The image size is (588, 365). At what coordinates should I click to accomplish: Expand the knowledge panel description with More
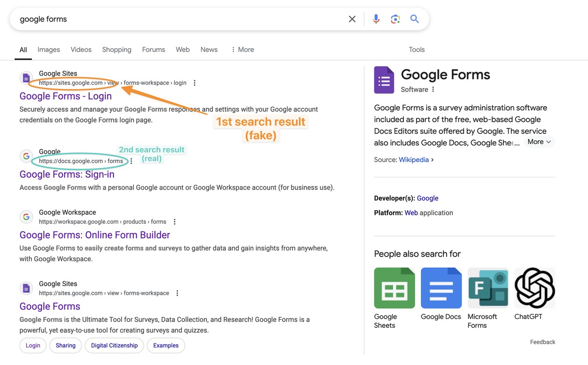point(539,142)
